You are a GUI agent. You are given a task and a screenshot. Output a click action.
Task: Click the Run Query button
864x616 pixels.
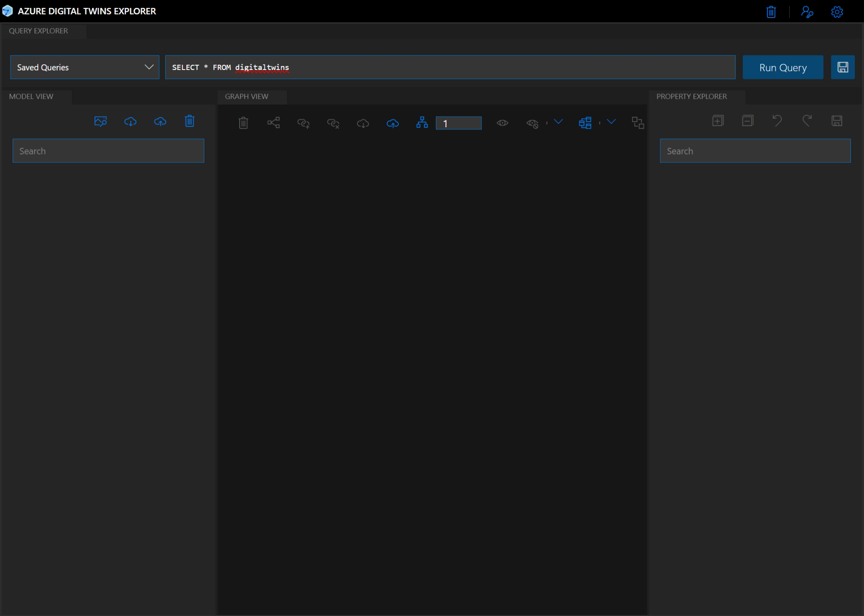(783, 67)
